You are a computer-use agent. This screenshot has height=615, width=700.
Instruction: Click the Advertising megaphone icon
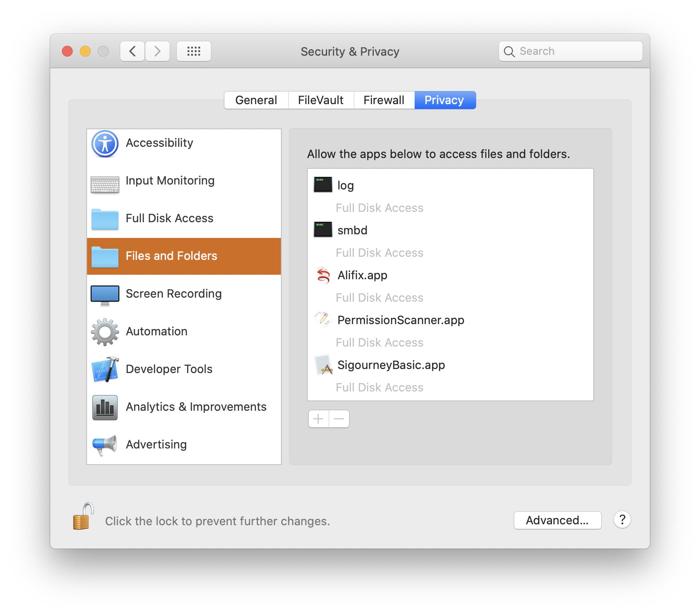105,445
